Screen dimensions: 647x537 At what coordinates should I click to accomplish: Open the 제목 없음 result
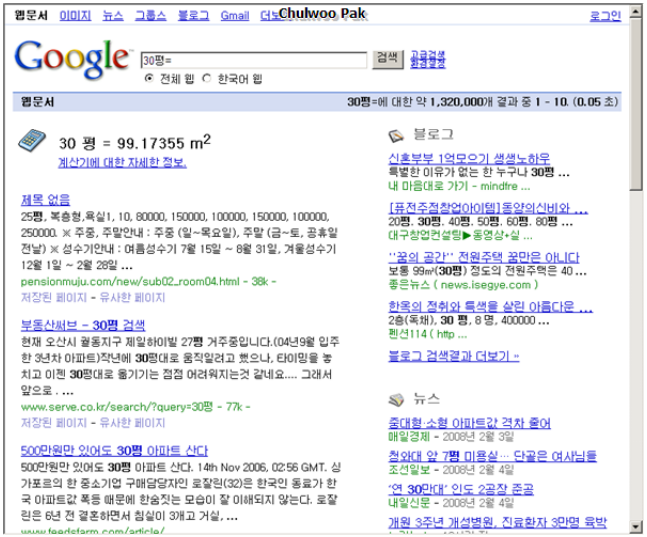(45, 200)
